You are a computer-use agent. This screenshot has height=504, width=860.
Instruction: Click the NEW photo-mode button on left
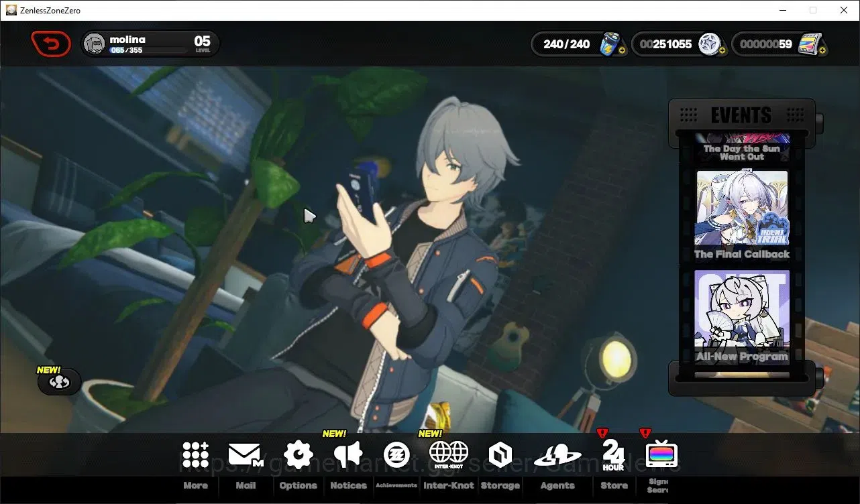pyautogui.click(x=60, y=382)
